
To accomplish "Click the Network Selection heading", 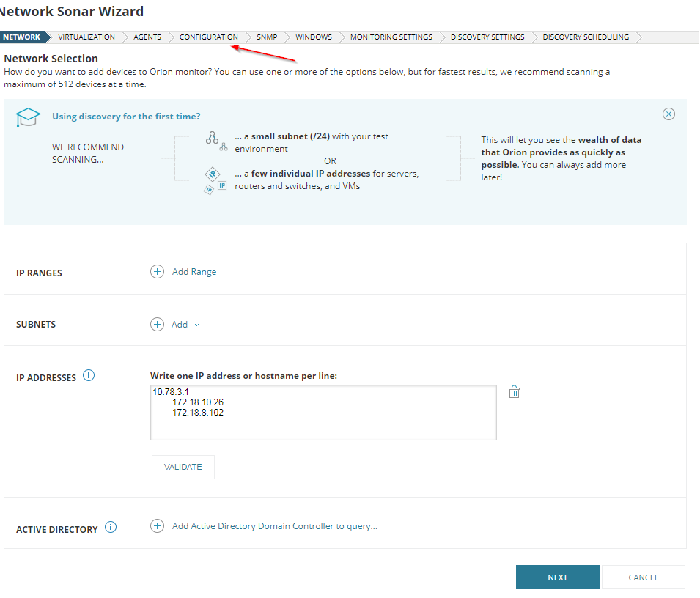I will 51,59.
